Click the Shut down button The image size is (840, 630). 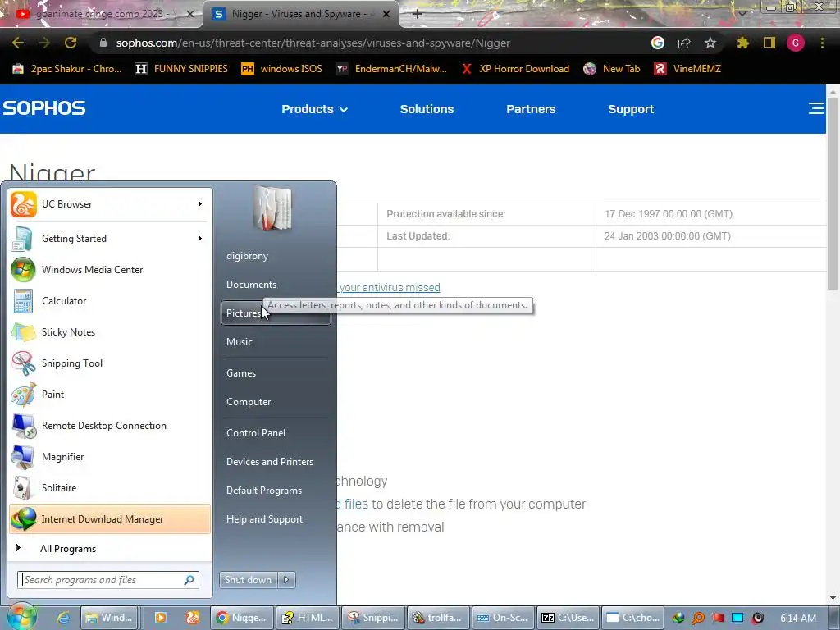[x=248, y=580]
